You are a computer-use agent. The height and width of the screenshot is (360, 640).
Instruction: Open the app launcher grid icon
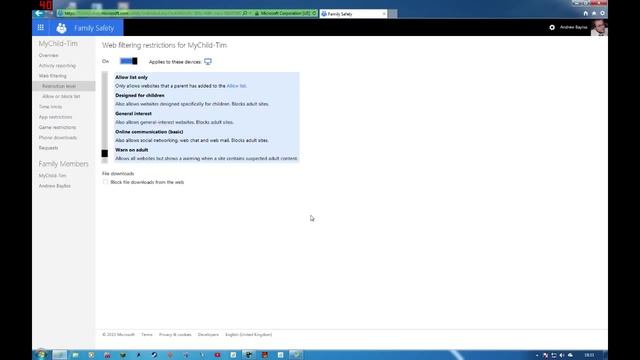coord(40,27)
